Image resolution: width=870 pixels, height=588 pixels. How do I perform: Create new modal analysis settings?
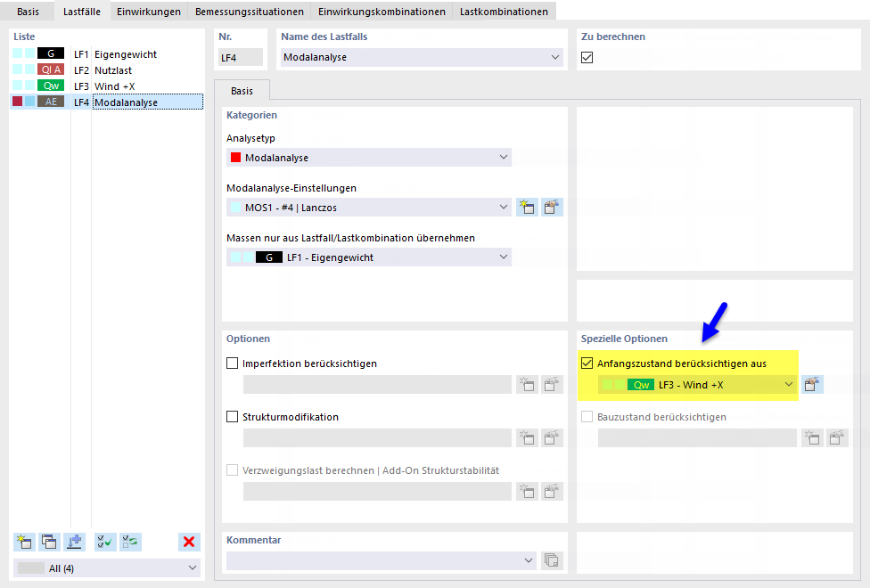pos(527,208)
